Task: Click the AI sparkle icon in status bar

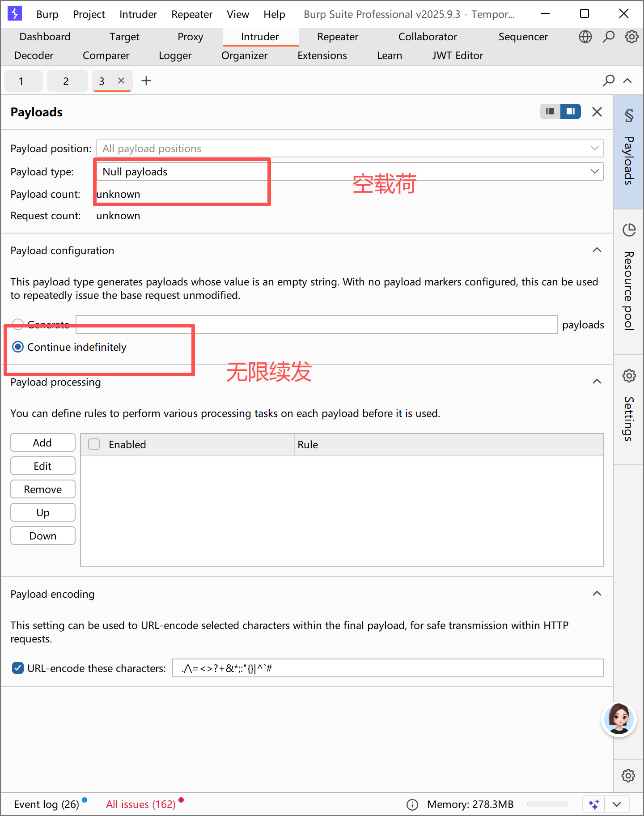Action: 594,804
